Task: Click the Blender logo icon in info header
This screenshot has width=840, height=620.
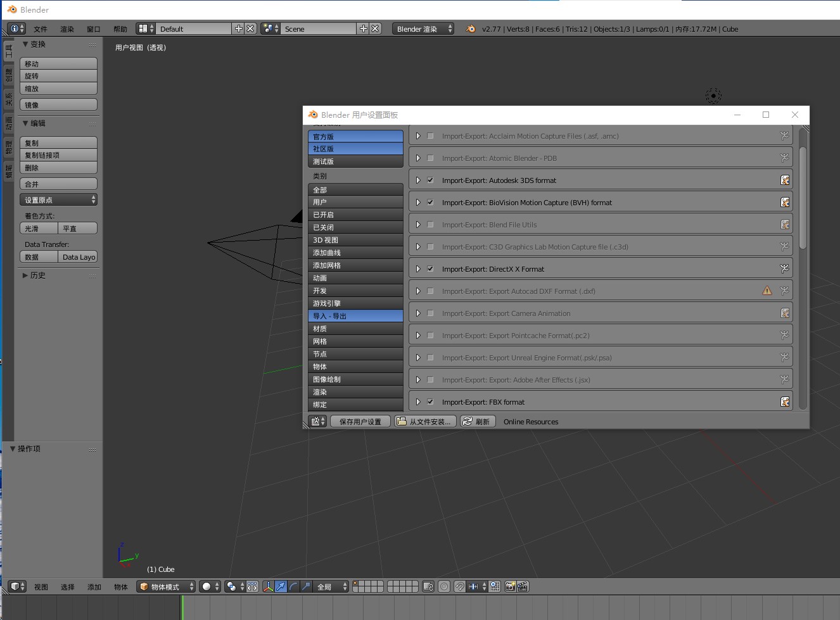Action: (x=470, y=28)
